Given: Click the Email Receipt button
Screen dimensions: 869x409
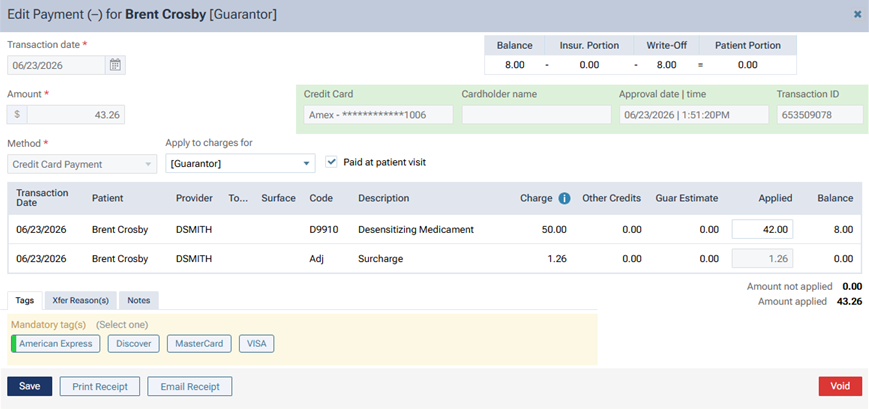Looking at the screenshot, I should (x=190, y=386).
